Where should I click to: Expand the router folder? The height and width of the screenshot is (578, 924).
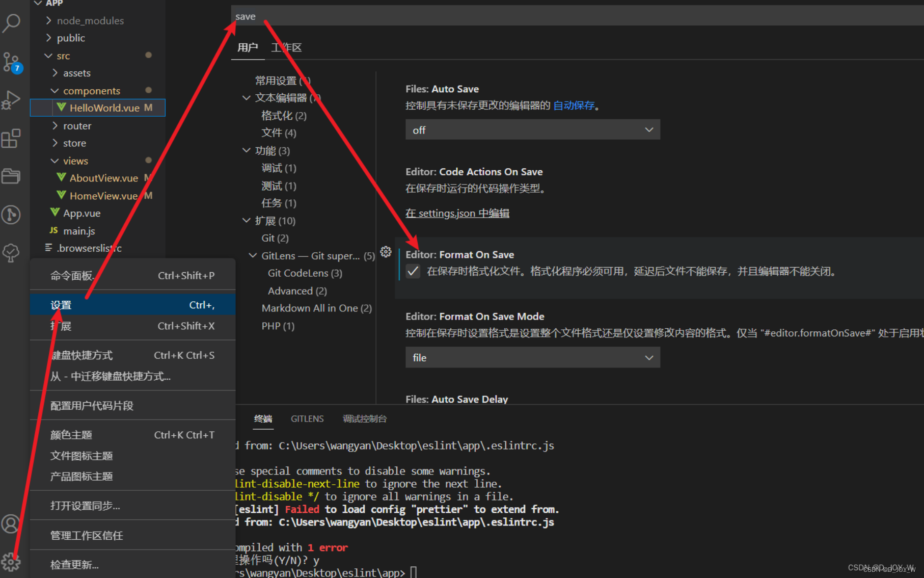point(55,125)
